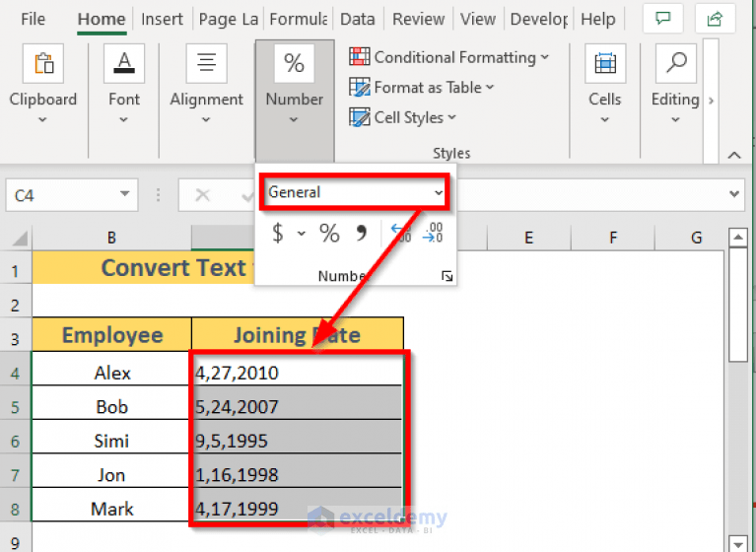Viewport: 756px width, 552px height.
Task: Click Decrease Decimal button
Action: (x=433, y=234)
